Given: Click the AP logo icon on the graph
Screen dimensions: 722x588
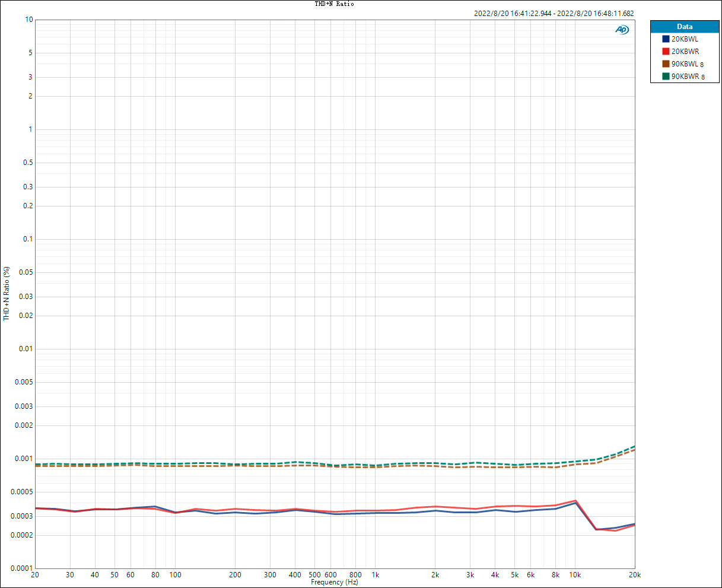Looking at the screenshot, I should [x=622, y=30].
